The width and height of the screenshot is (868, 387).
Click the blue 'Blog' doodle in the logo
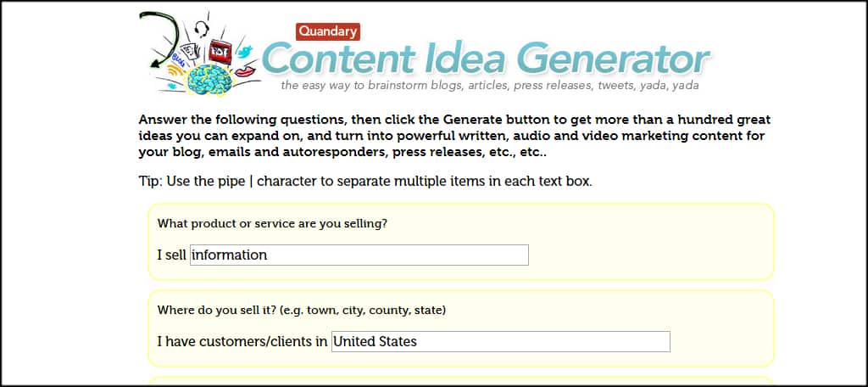(x=179, y=61)
